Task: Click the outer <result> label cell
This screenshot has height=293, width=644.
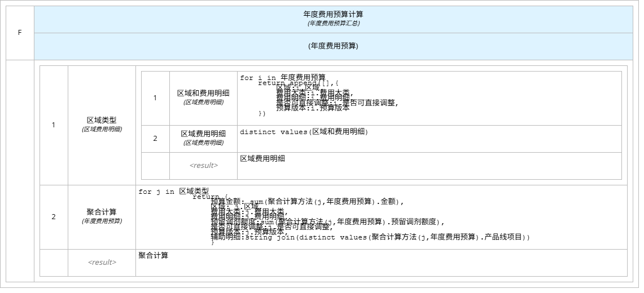Action: [102, 263]
